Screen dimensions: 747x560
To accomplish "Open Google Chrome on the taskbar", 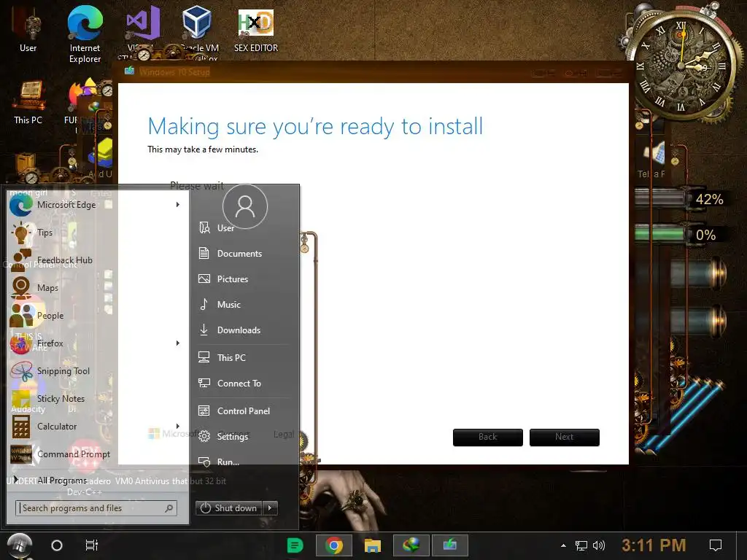I will (334, 545).
